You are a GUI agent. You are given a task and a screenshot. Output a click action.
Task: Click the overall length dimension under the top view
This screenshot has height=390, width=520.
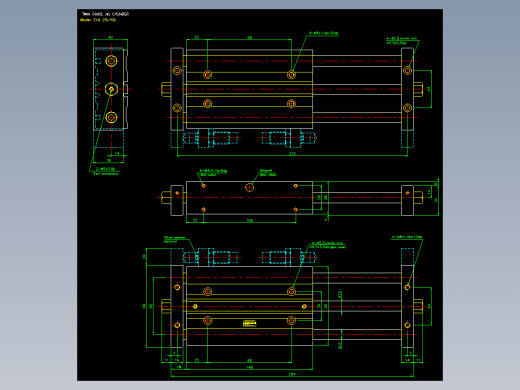point(292,154)
